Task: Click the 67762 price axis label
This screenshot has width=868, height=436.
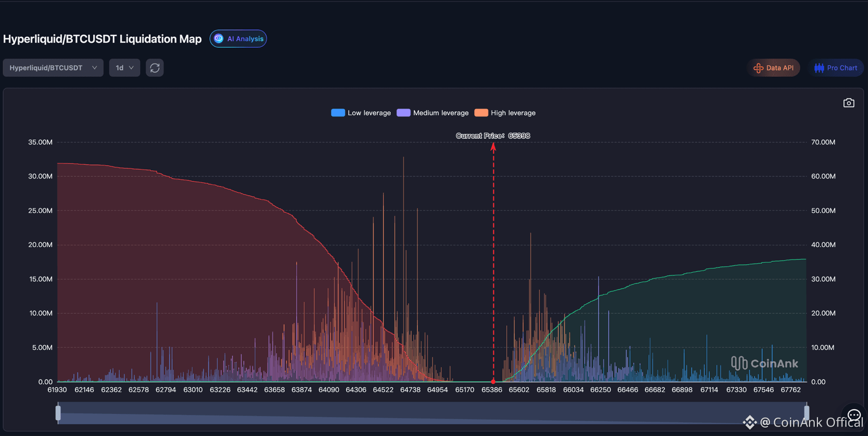Action: pyautogui.click(x=791, y=390)
